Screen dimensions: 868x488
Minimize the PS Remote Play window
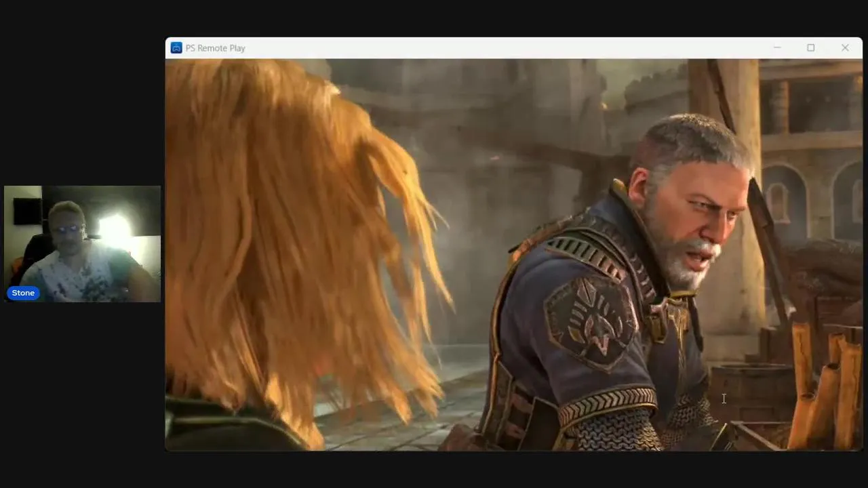click(x=777, y=48)
